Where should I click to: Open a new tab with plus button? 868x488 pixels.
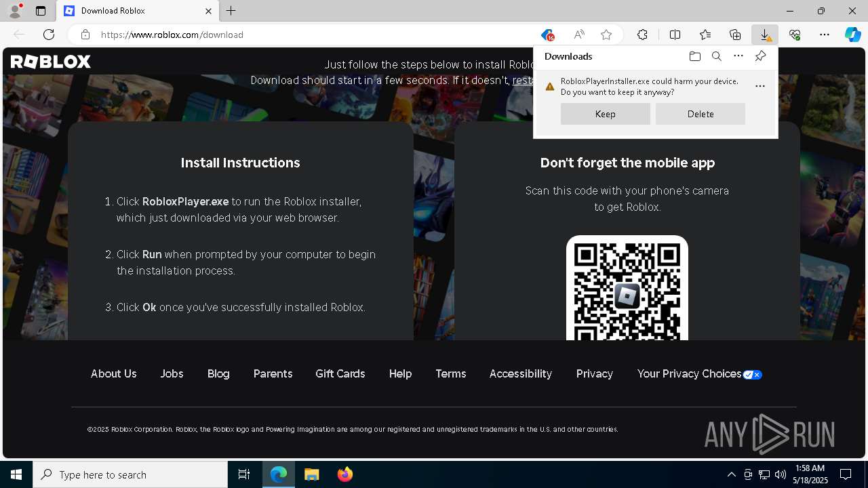click(231, 11)
